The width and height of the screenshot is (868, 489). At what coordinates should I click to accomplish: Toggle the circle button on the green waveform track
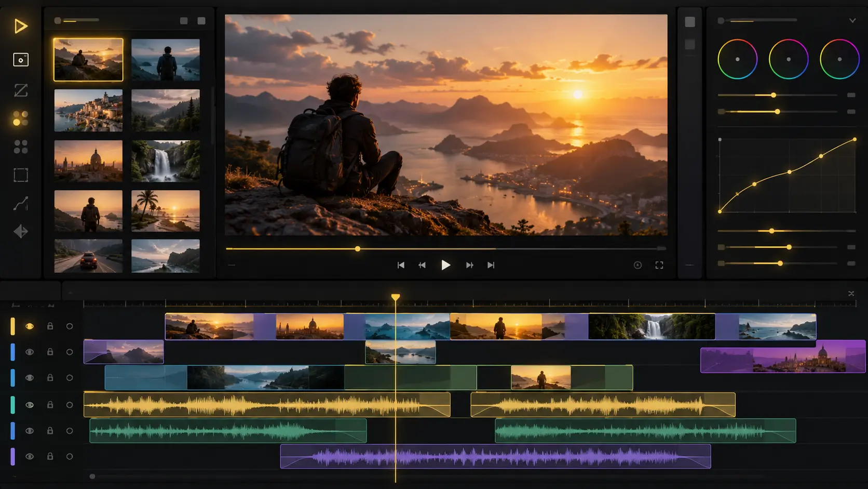70,431
